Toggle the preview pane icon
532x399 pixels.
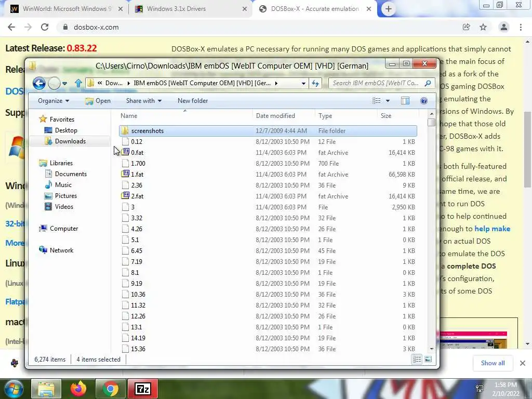tap(405, 101)
